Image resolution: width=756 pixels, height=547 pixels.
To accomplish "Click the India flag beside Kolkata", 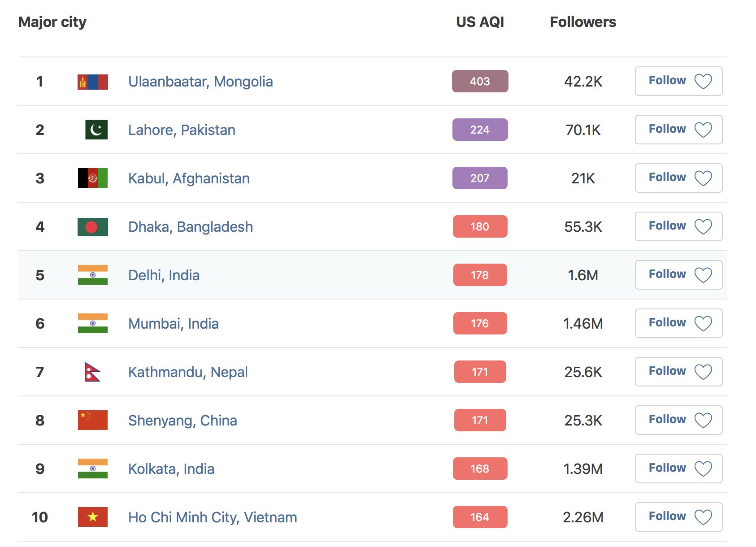I will (92, 469).
